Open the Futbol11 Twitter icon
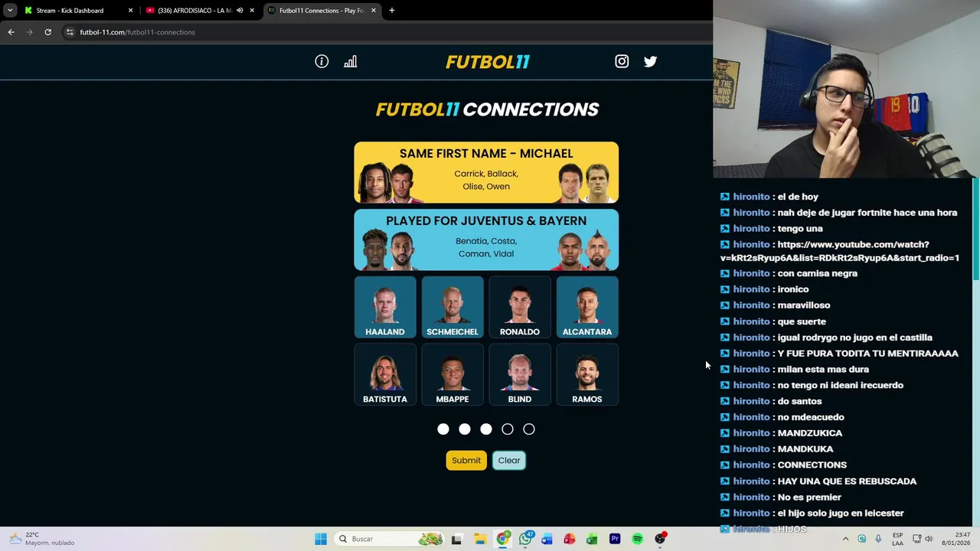 click(x=650, y=61)
